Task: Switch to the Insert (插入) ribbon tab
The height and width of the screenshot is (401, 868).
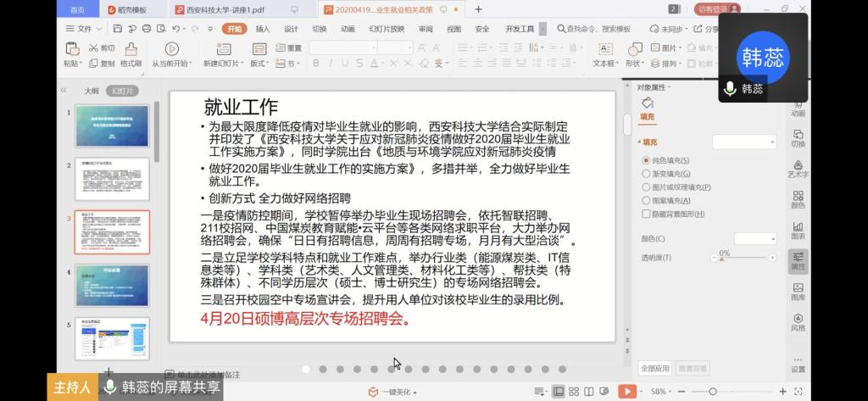Action: [263, 28]
